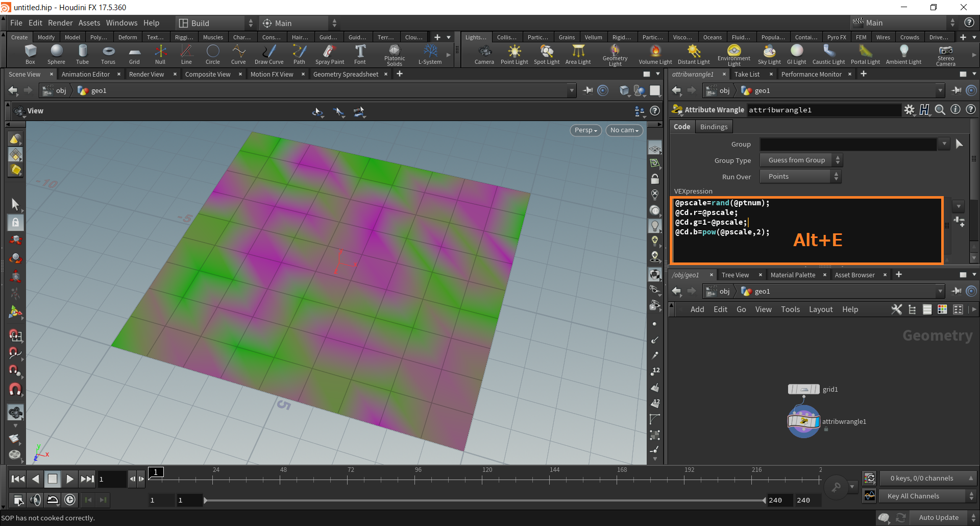Select the Sphere shelf tool
This screenshot has height=526, width=980.
click(56, 54)
